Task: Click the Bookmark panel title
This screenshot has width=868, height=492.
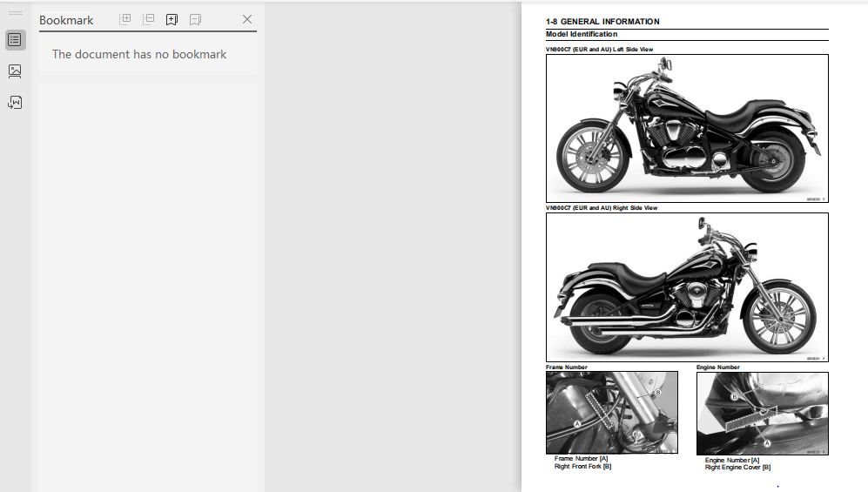Action: [x=66, y=21]
